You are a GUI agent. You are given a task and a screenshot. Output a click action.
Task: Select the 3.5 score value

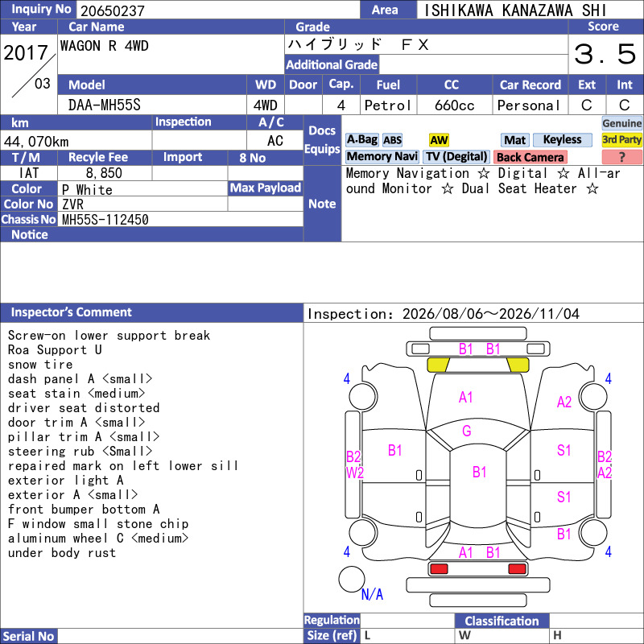605,54
